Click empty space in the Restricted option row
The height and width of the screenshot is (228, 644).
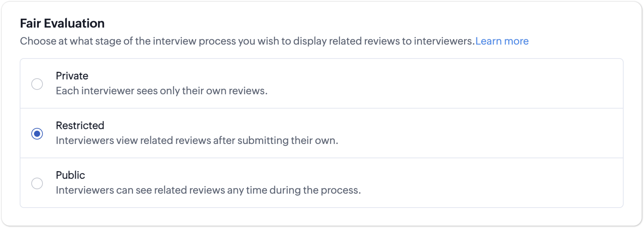[450, 133]
